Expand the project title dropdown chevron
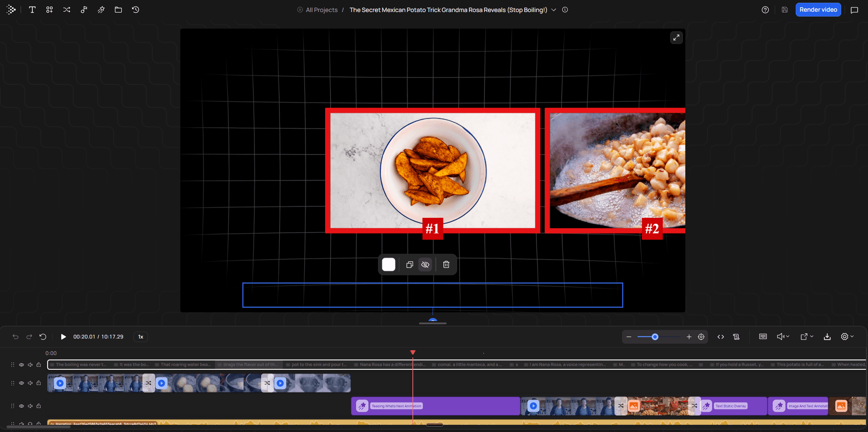Image resolution: width=868 pixels, height=432 pixels. pos(554,10)
